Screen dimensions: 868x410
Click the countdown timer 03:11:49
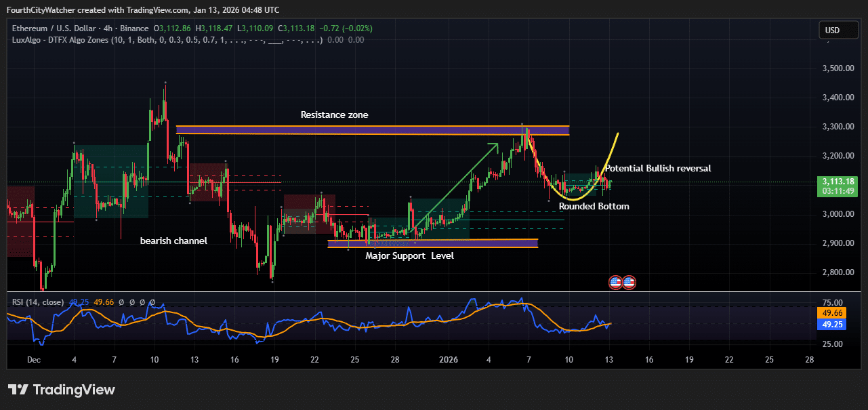pos(838,192)
